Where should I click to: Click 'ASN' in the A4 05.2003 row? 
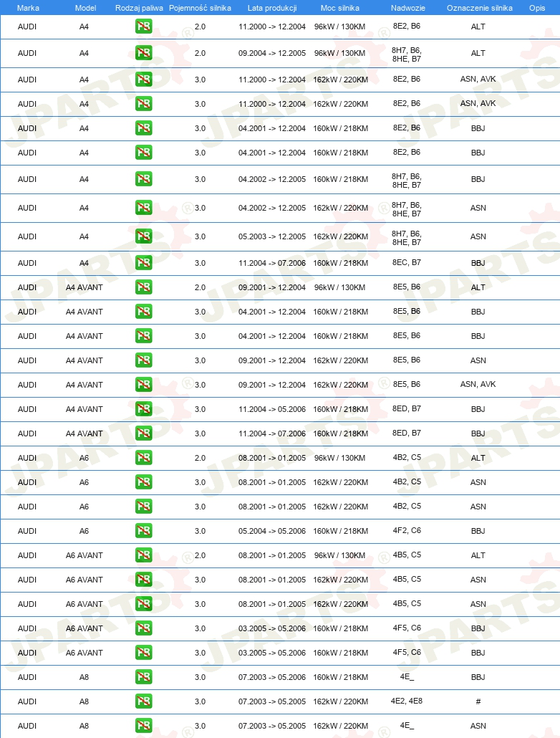pos(478,236)
